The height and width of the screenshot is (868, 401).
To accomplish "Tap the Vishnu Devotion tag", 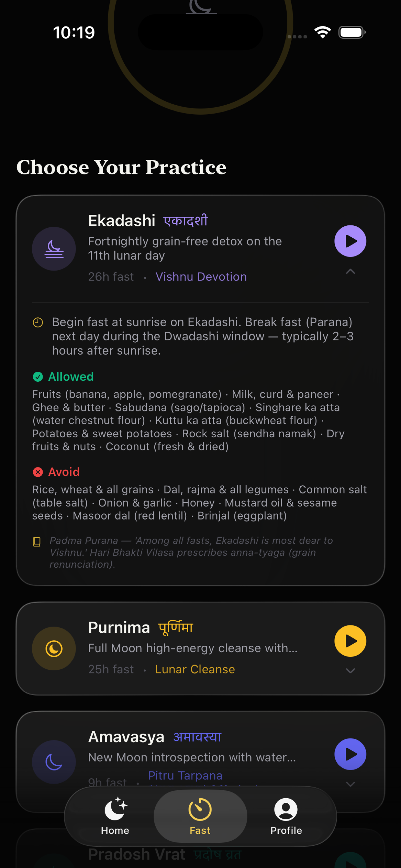I will [x=201, y=277].
